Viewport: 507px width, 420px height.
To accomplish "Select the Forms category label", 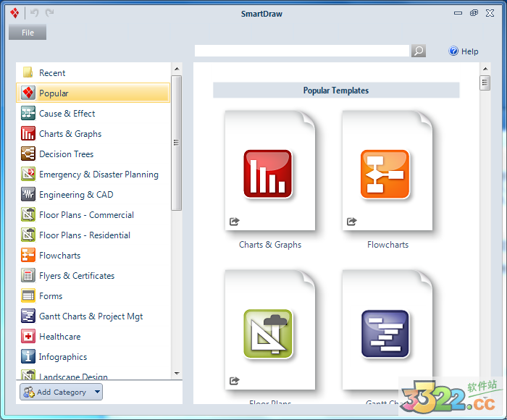I will click(x=51, y=296).
